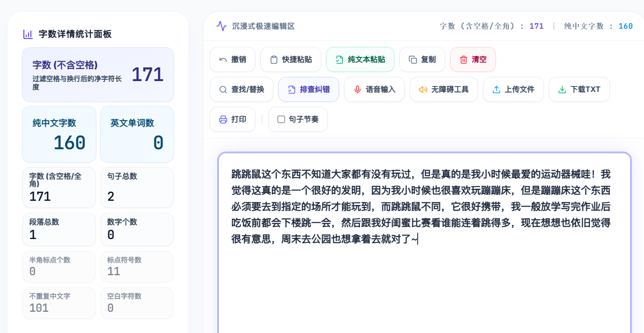Click the download icon for 下载TXT
Screen dimensions: 644x333
coord(562,89)
